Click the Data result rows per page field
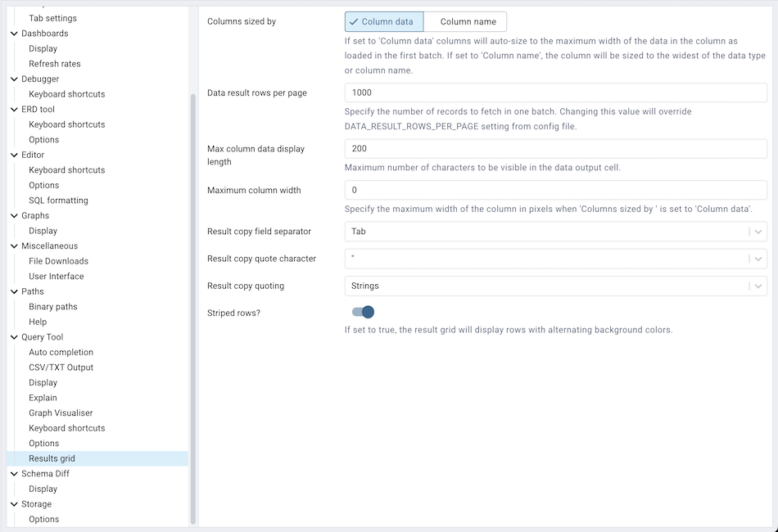The height and width of the screenshot is (532, 778). (555, 92)
